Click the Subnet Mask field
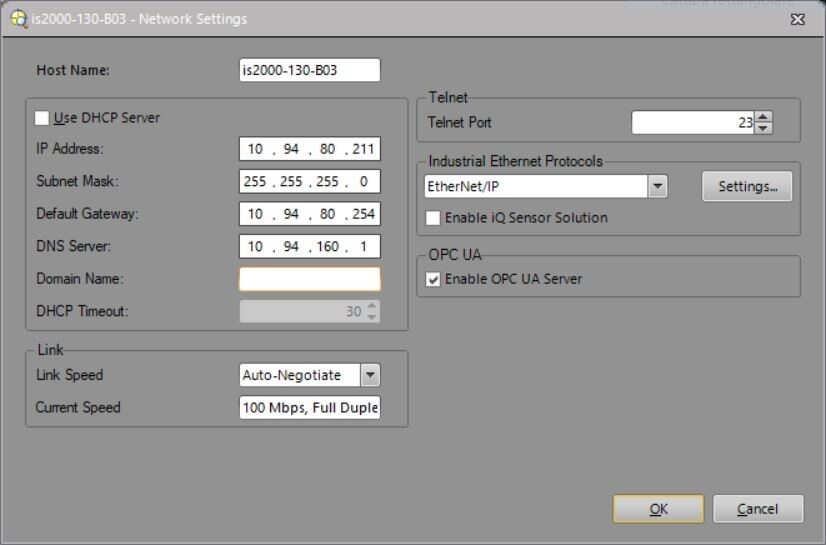The width and height of the screenshot is (826, 545). coord(309,182)
